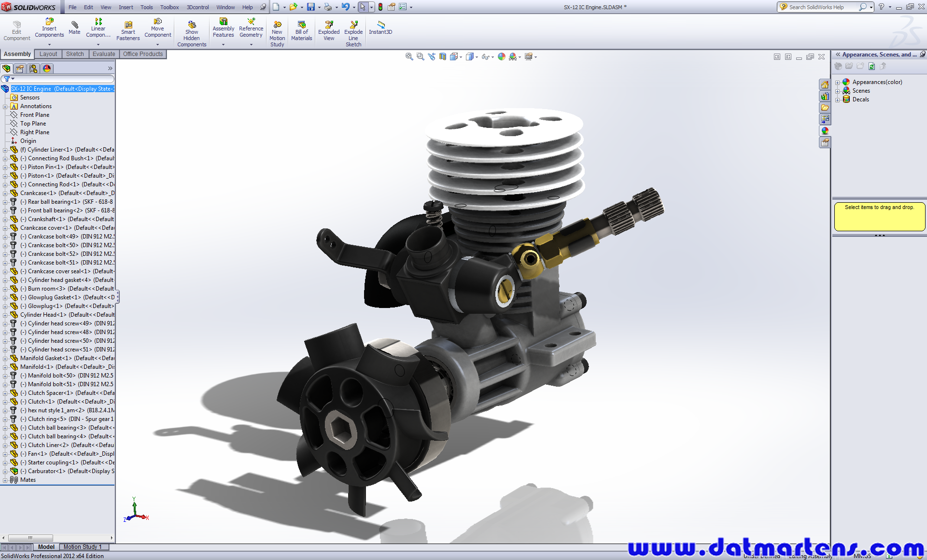Expand the Decals node

[x=838, y=99]
